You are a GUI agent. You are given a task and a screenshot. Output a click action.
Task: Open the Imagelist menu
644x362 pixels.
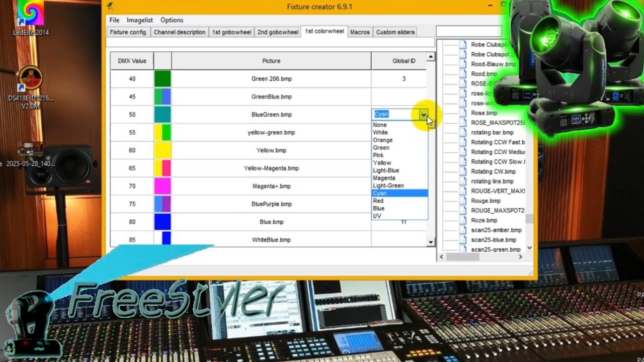point(140,20)
